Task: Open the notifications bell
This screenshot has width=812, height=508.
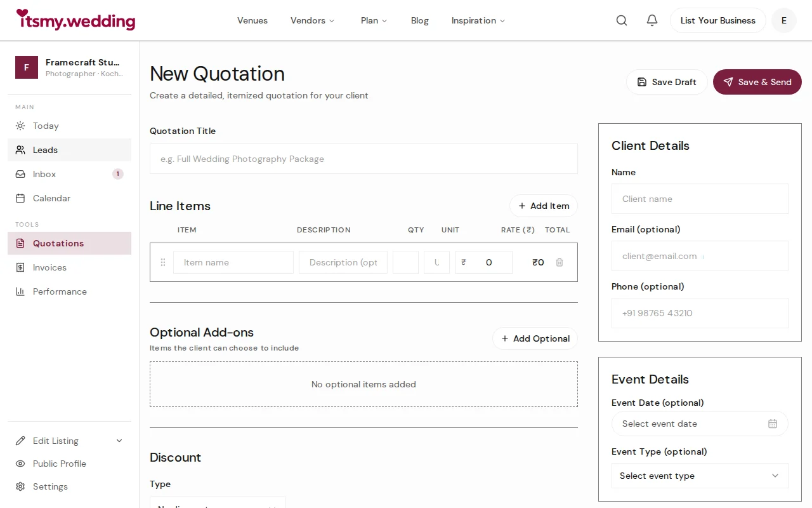Action: (x=652, y=20)
